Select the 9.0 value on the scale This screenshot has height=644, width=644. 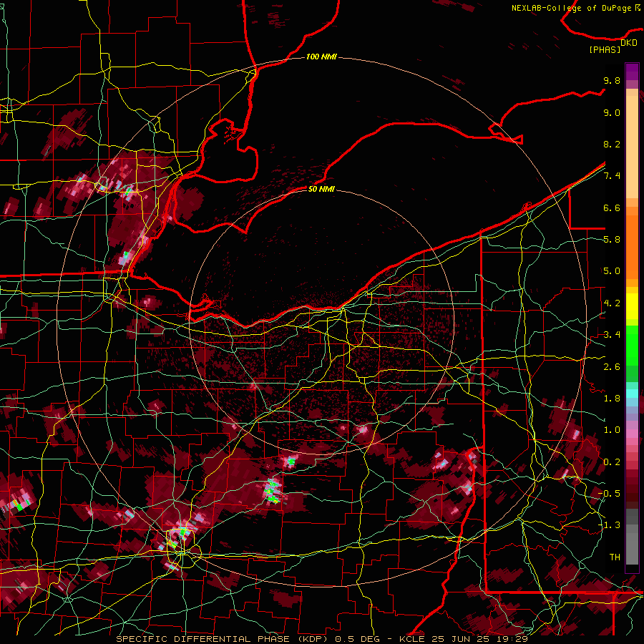click(x=612, y=112)
